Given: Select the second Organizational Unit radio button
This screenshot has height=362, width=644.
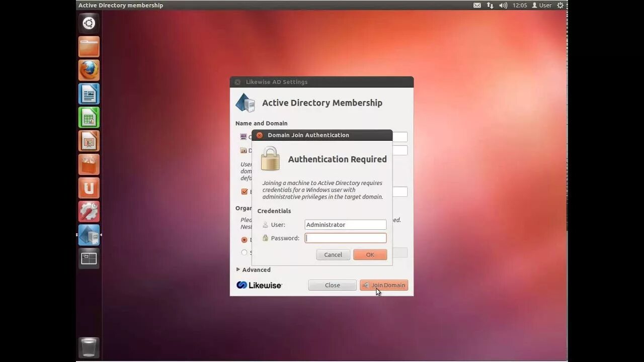Looking at the screenshot, I should point(245,252).
